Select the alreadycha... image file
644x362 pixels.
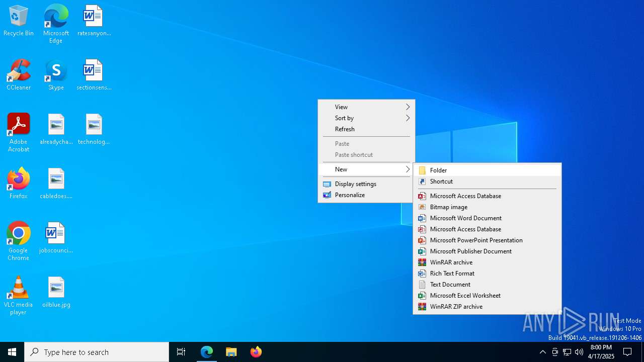pos(56,130)
